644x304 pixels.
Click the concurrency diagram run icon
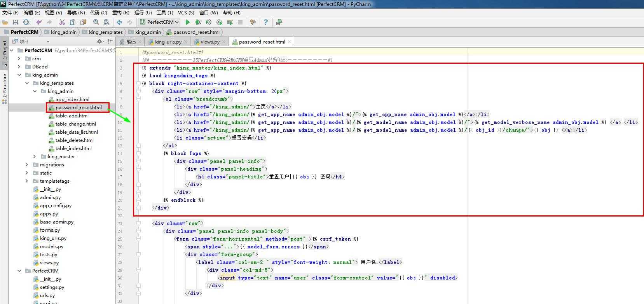click(230, 22)
